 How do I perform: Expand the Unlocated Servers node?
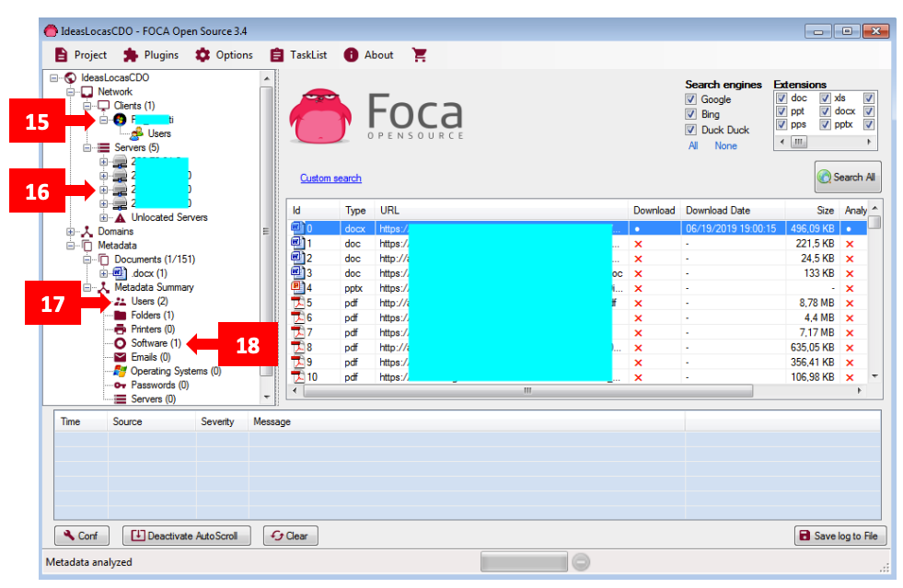pos(104,218)
